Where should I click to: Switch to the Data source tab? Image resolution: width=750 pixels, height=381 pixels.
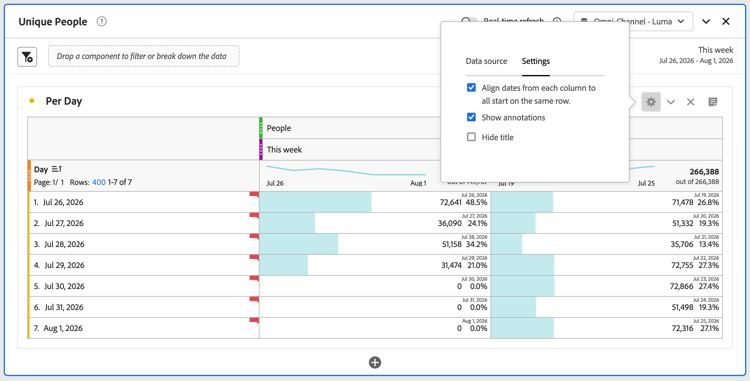click(486, 61)
